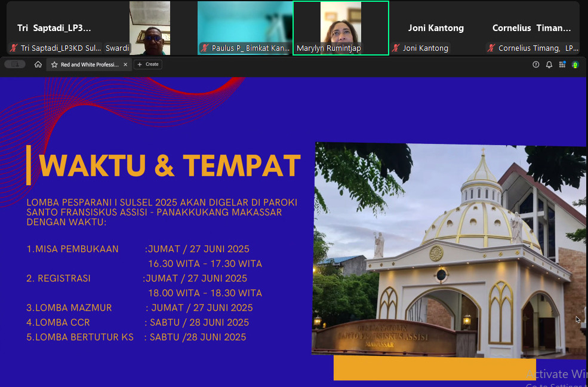Open the green profile avatar icon

tap(575, 64)
